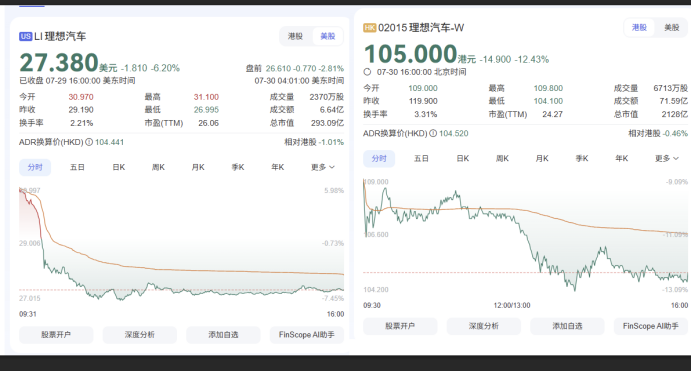Click the 27.380 US price value
This screenshot has width=691, height=372.
point(59,62)
